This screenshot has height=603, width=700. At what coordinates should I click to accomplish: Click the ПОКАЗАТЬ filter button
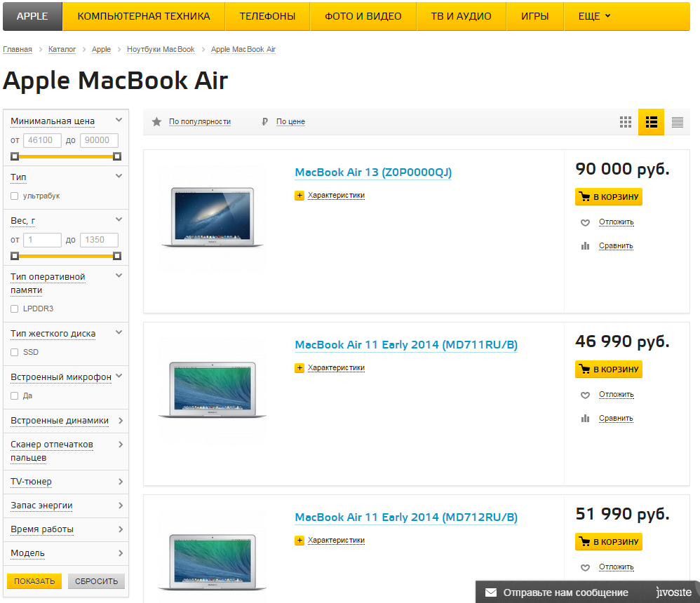[34, 581]
